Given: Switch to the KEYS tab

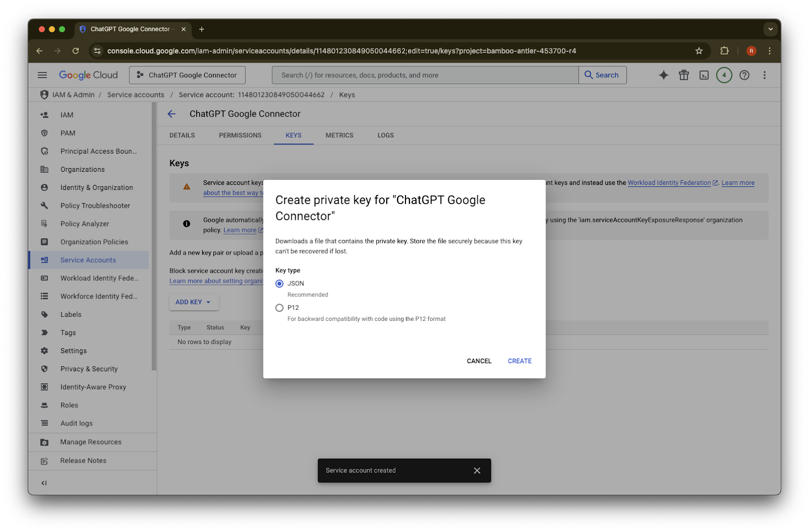Looking at the screenshot, I should click(x=293, y=135).
